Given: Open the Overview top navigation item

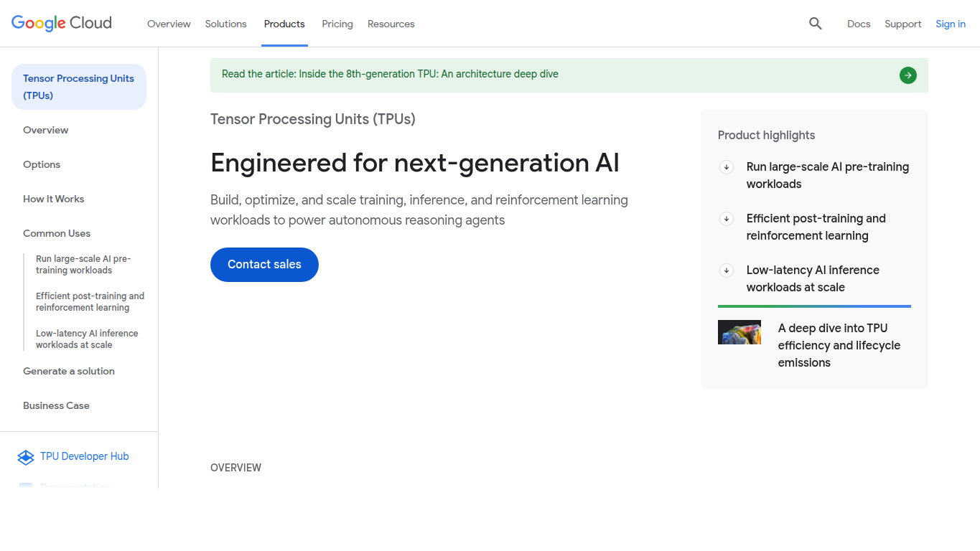Looking at the screenshot, I should click(x=169, y=24).
